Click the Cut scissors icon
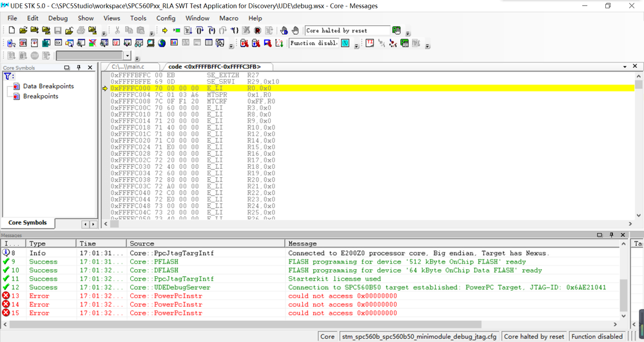Screen dimensions: 644x342 click(x=117, y=30)
